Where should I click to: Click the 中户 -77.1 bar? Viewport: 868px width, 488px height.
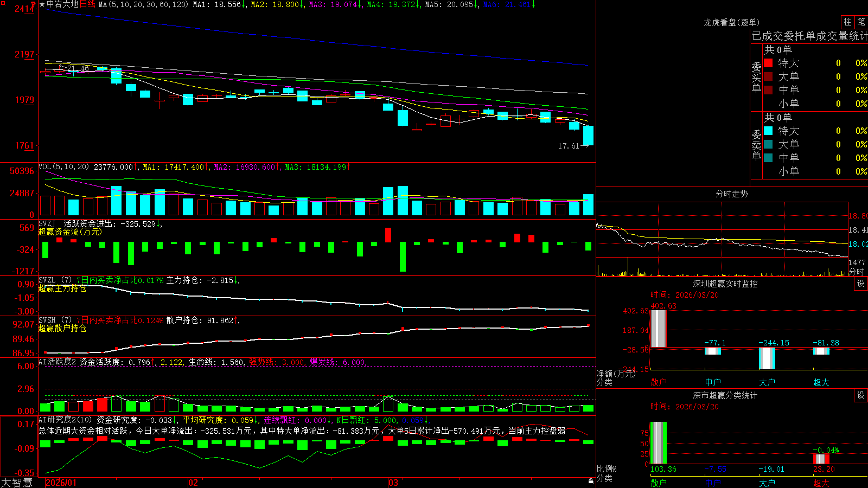713,351
